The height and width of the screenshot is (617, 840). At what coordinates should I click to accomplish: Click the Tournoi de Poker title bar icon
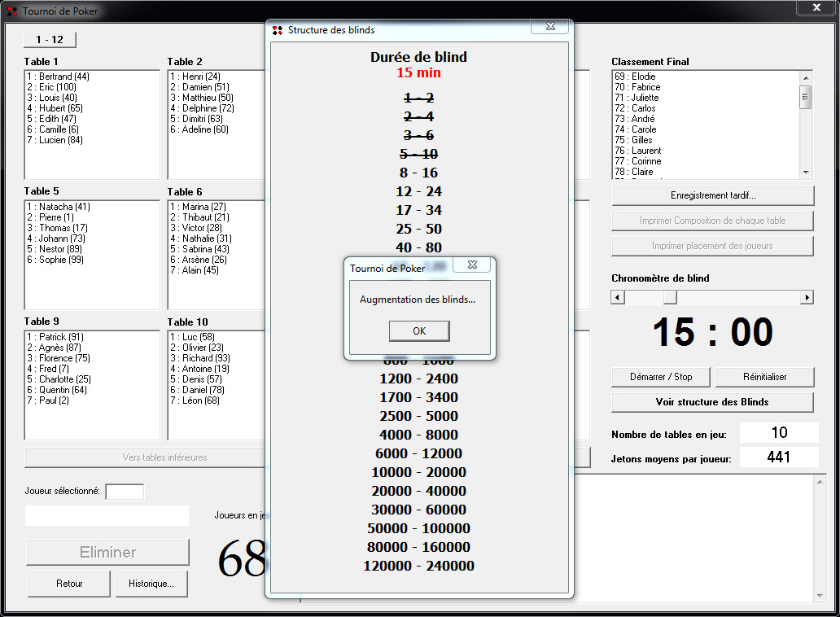coord(12,11)
